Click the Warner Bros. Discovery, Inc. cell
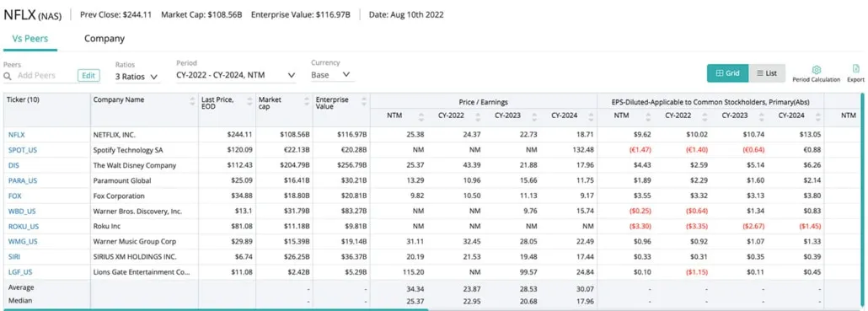The image size is (868, 311). pyautogui.click(x=137, y=212)
